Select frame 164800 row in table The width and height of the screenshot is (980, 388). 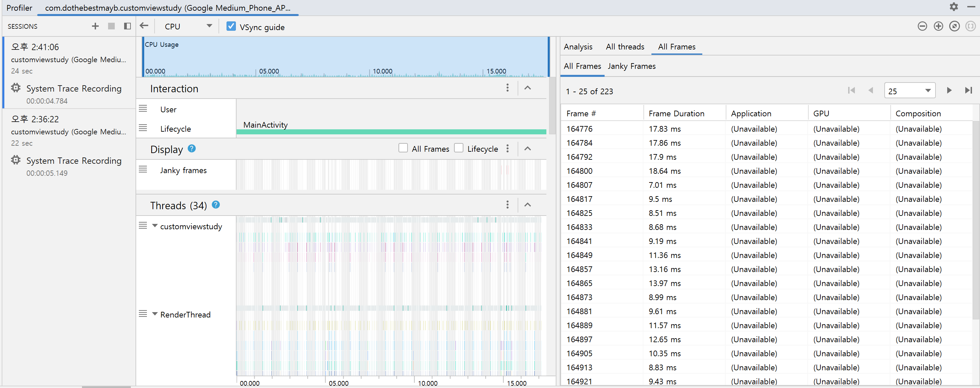tap(579, 171)
